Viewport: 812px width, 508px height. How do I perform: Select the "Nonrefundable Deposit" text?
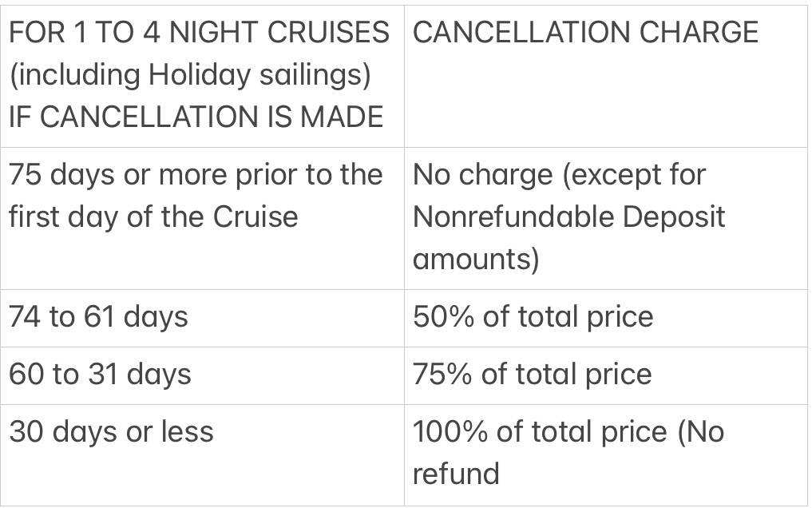click(x=568, y=217)
